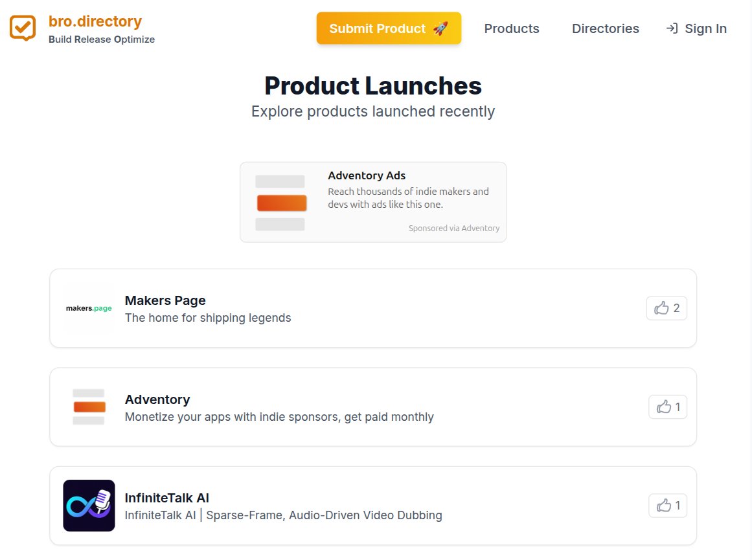752x560 pixels.
Task: Click the rocket icon in Submit Product
Action: (x=440, y=28)
